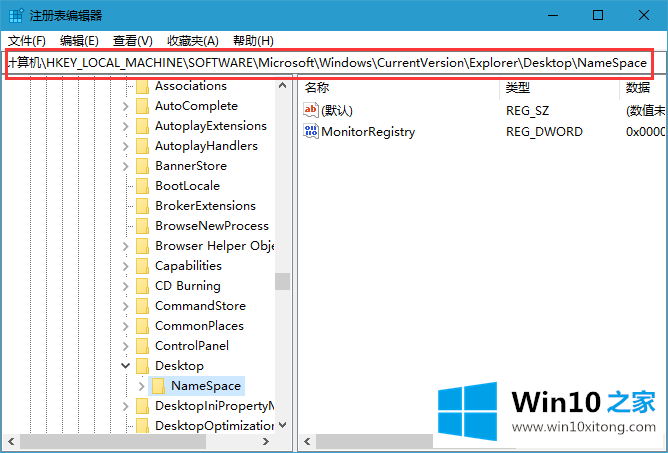Click tree pane scroll right arrow
The width and height of the screenshot is (668, 453).
point(266,441)
